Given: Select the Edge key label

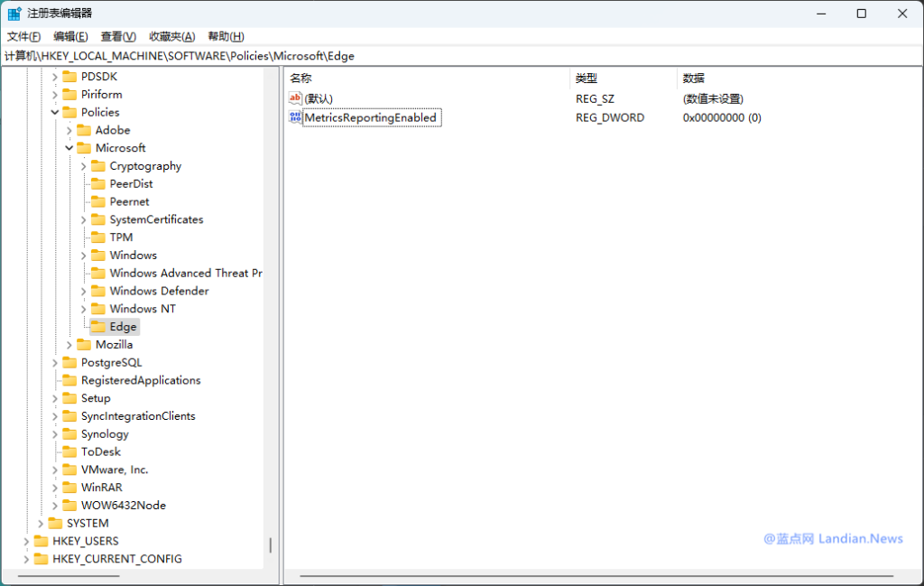Looking at the screenshot, I should coord(123,327).
